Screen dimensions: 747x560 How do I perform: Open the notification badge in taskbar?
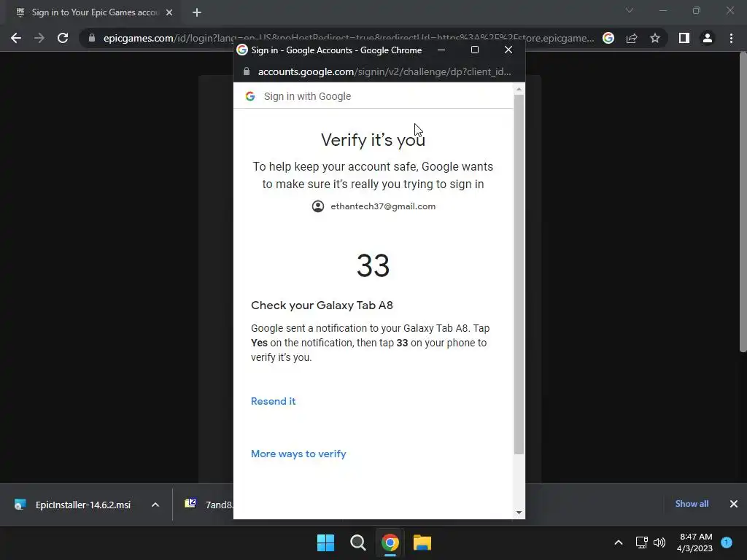coord(727,542)
